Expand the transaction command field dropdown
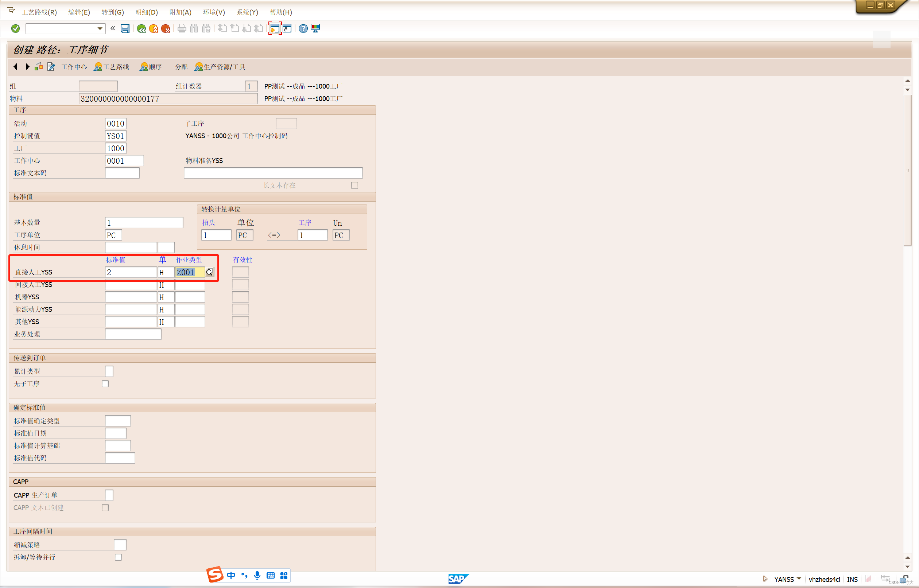Screen dimensions: 919x588 pos(100,29)
